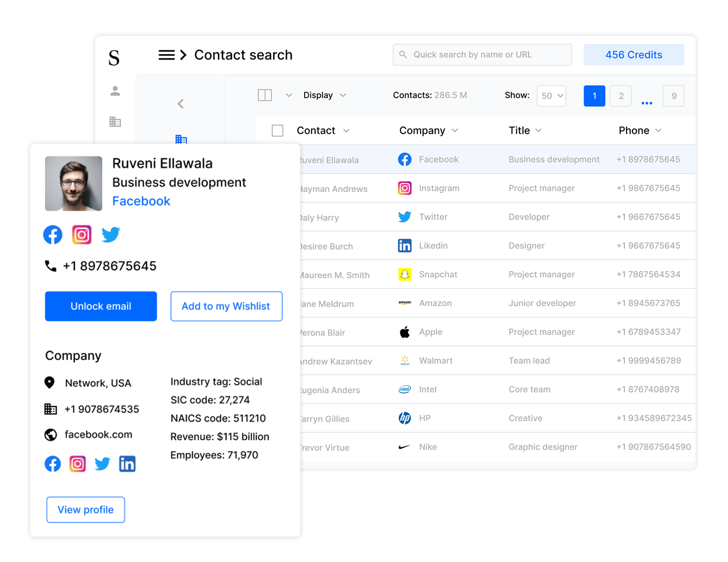
Task: Click the Unlock email button
Action: click(101, 306)
